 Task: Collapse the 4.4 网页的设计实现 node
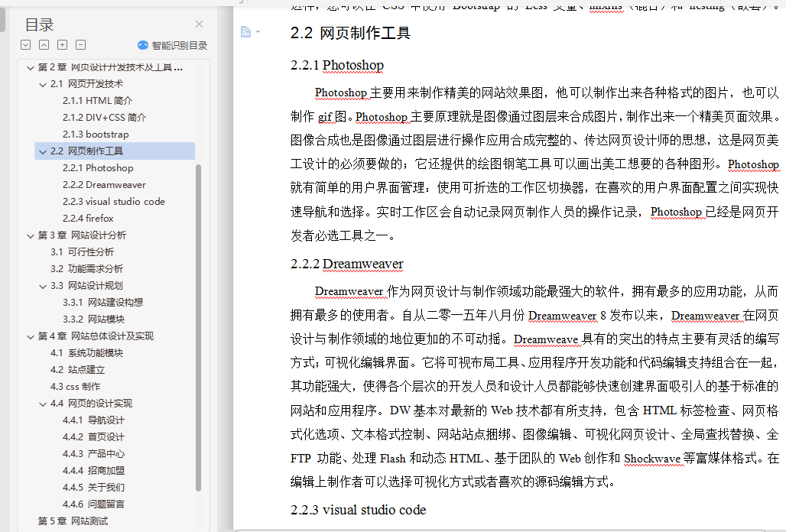43,404
